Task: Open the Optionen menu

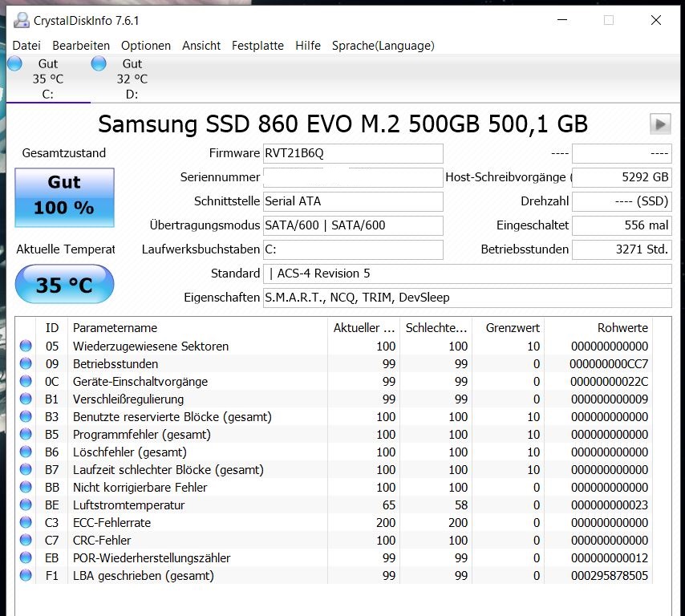Action: (146, 46)
